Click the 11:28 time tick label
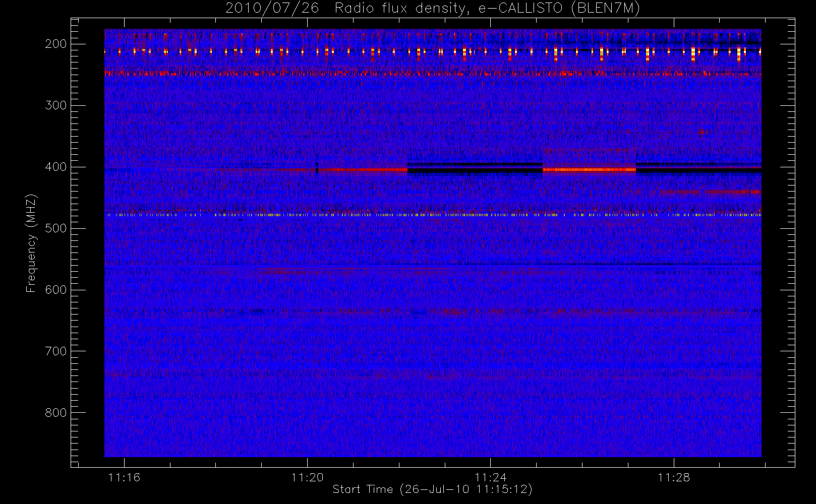The image size is (816, 504). pyautogui.click(x=674, y=477)
